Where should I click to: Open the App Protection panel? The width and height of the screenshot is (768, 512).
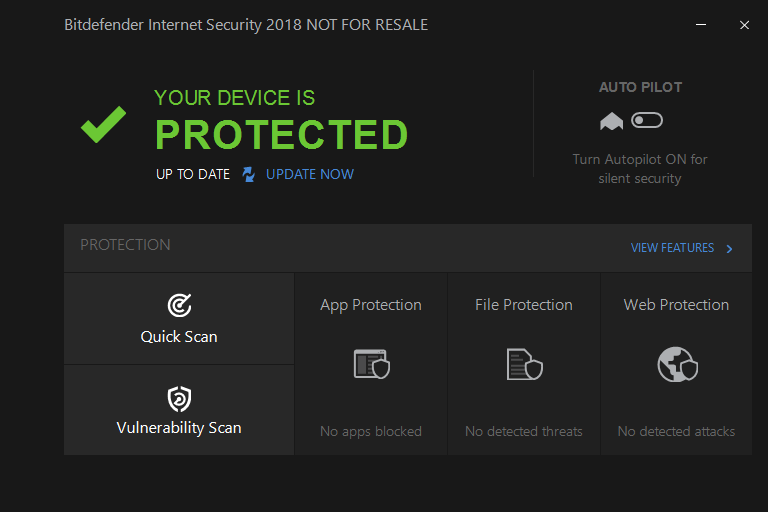[371, 305]
